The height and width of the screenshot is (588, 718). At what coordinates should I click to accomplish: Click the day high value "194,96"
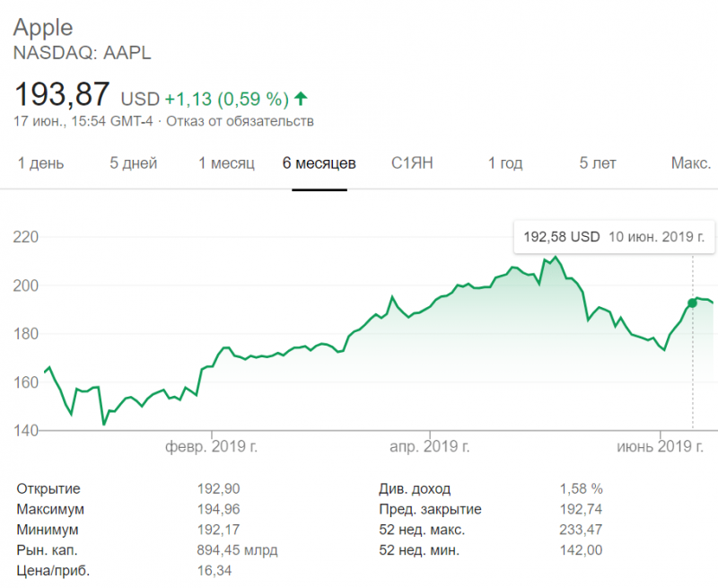[218, 509]
